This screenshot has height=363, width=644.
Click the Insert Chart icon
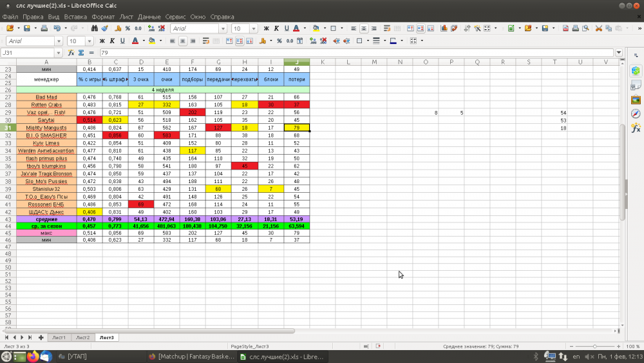444,28
